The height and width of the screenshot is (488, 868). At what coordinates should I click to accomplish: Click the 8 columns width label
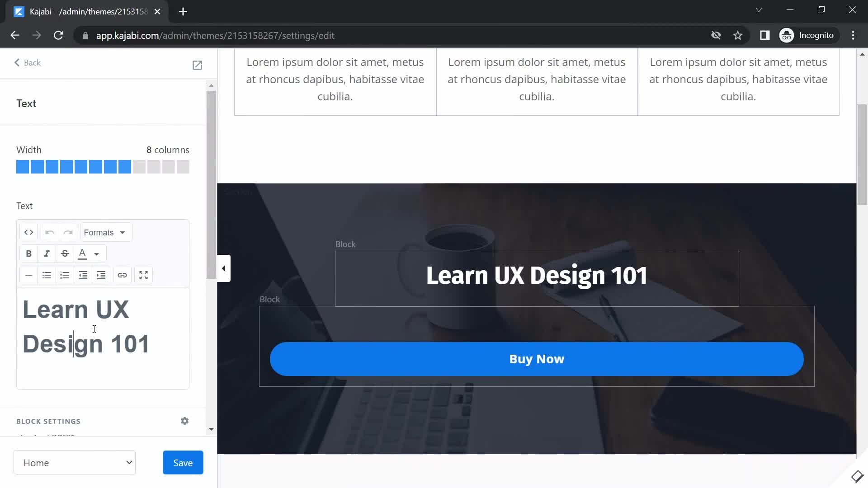168,150
